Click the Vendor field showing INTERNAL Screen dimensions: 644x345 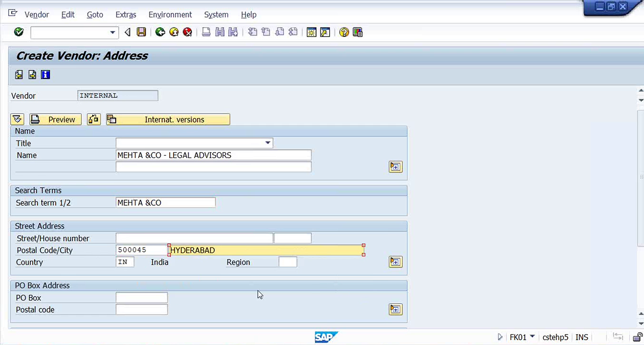(x=118, y=96)
